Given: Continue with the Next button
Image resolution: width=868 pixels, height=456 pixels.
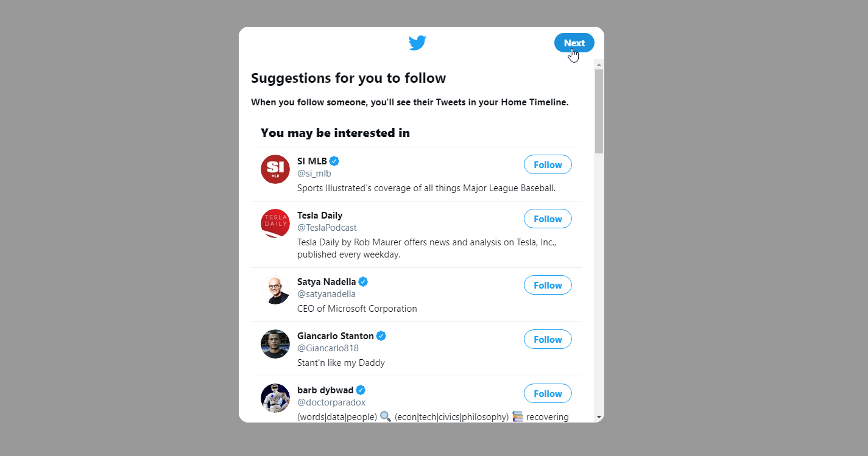Looking at the screenshot, I should [x=574, y=43].
